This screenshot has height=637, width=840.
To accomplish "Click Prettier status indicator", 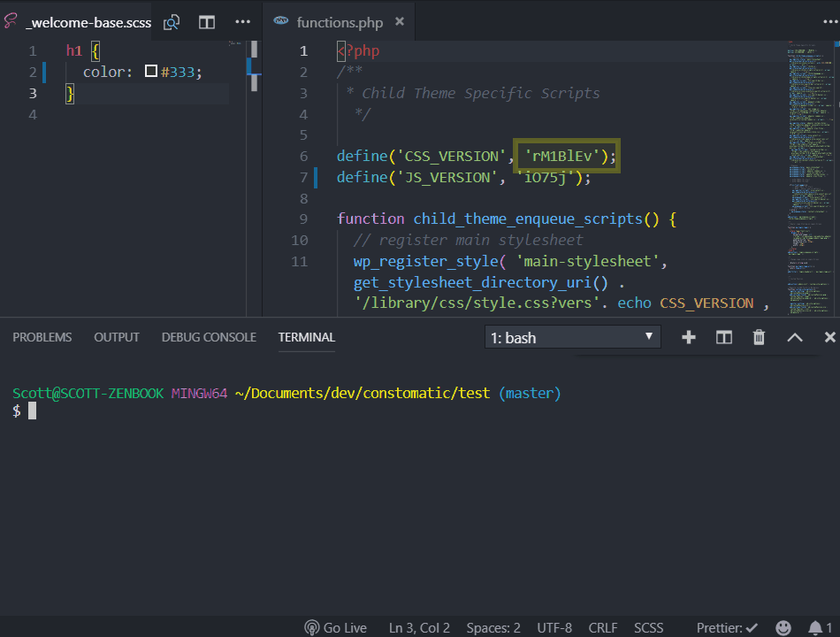I will point(727,627).
